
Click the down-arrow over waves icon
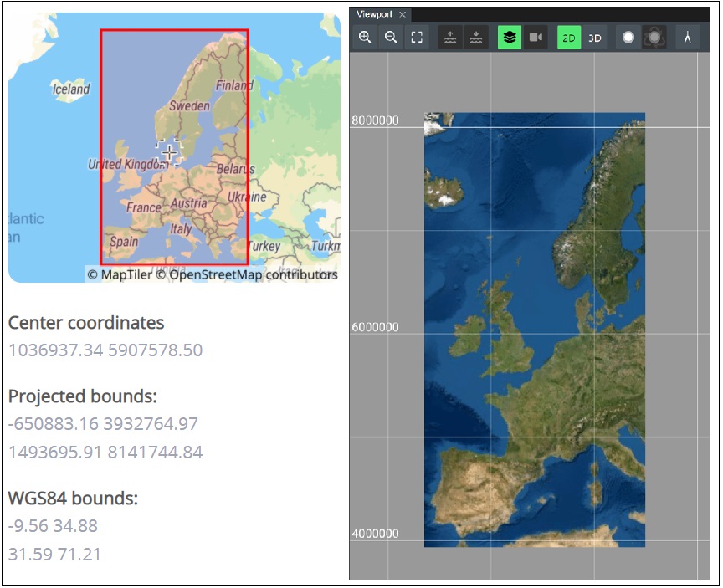pyautogui.click(x=476, y=38)
